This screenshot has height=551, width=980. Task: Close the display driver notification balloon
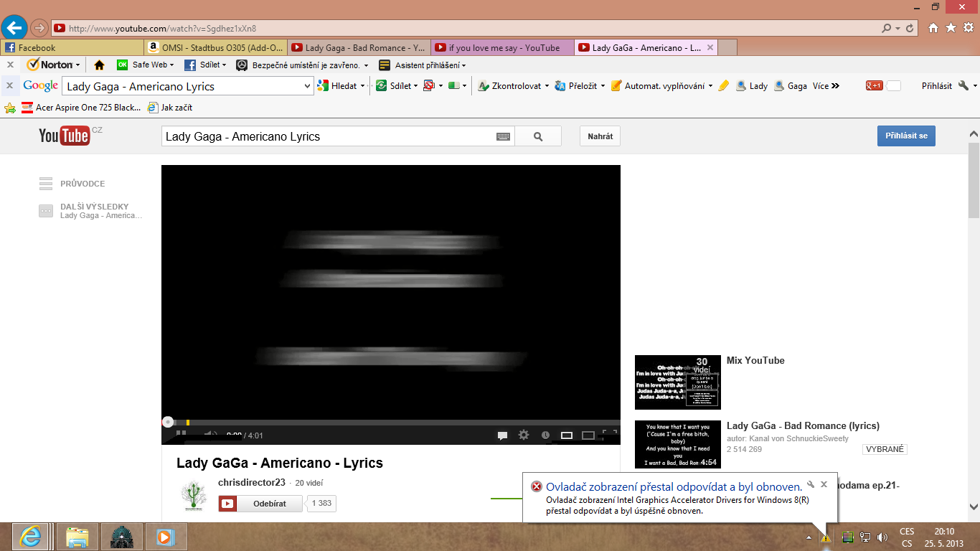point(824,485)
